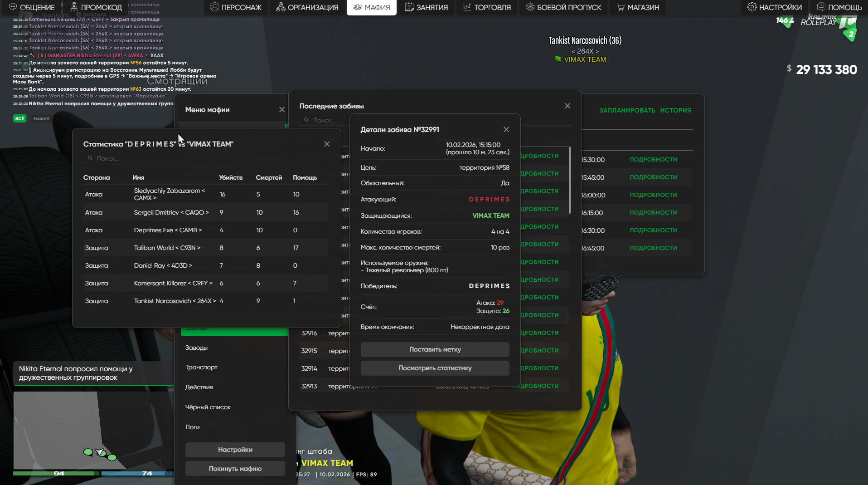The image size is (868, 485).
Task: Open Настройки in the mafia menu
Action: coord(235,450)
